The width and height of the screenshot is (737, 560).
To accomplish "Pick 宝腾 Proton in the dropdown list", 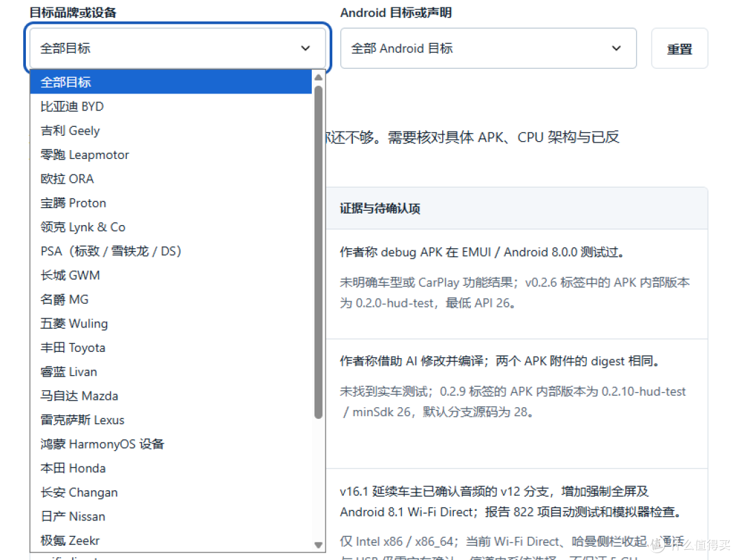I will click(x=171, y=203).
